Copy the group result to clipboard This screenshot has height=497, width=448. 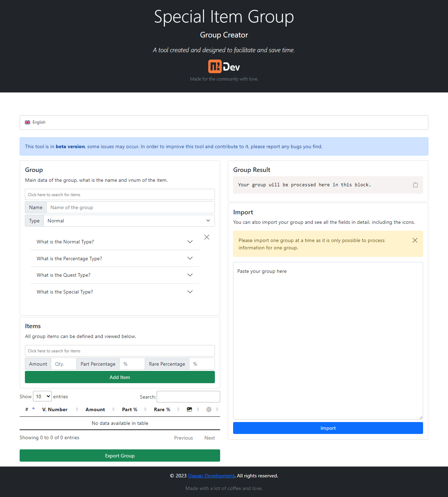[415, 185]
